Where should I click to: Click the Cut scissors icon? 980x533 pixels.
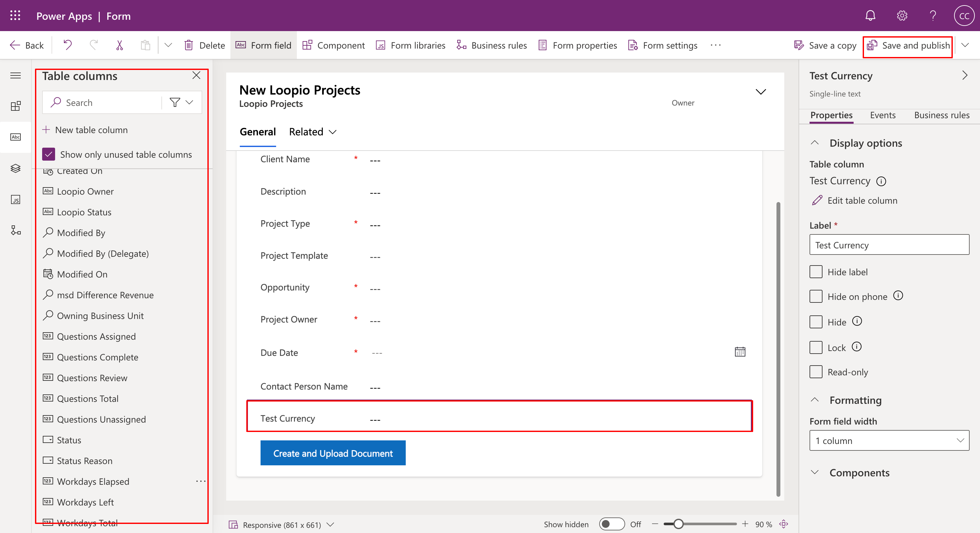[120, 45]
